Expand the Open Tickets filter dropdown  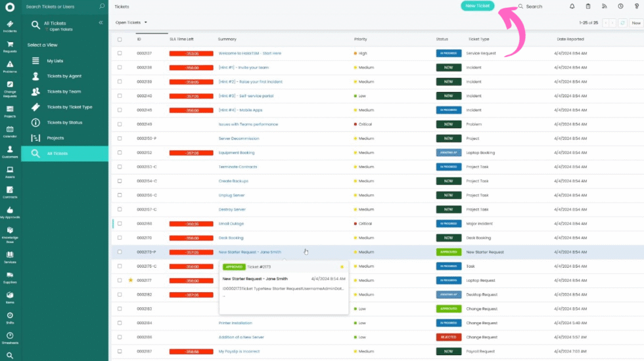131,22
